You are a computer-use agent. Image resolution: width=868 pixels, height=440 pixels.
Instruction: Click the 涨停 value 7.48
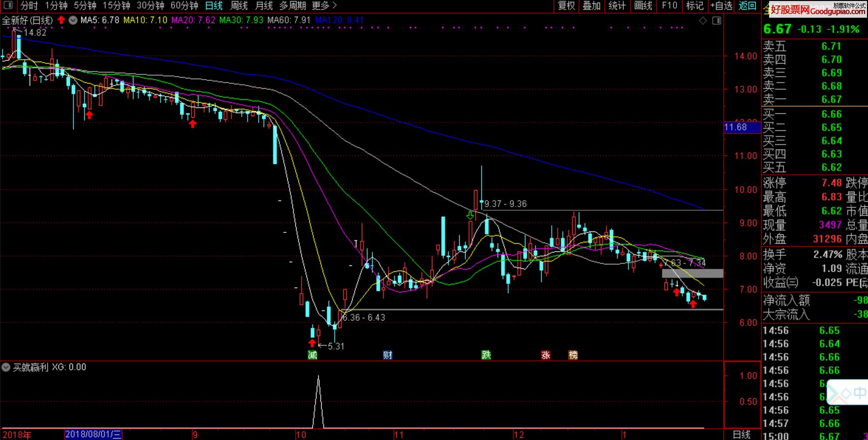[832, 183]
